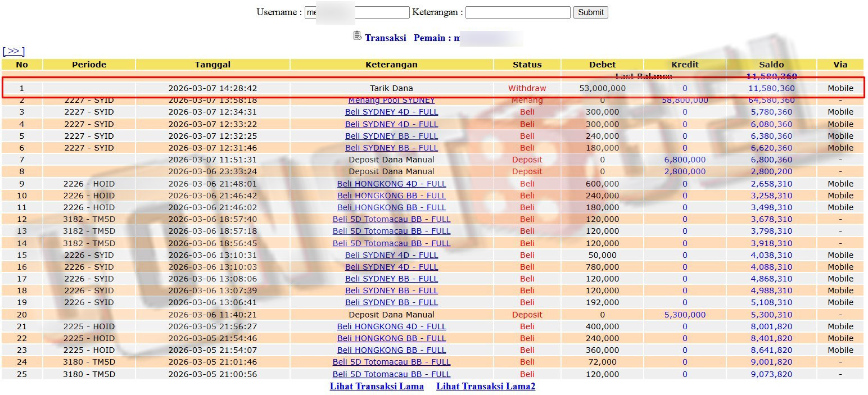Click the Saldo column header
The height and width of the screenshot is (395, 868).
pos(771,65)
